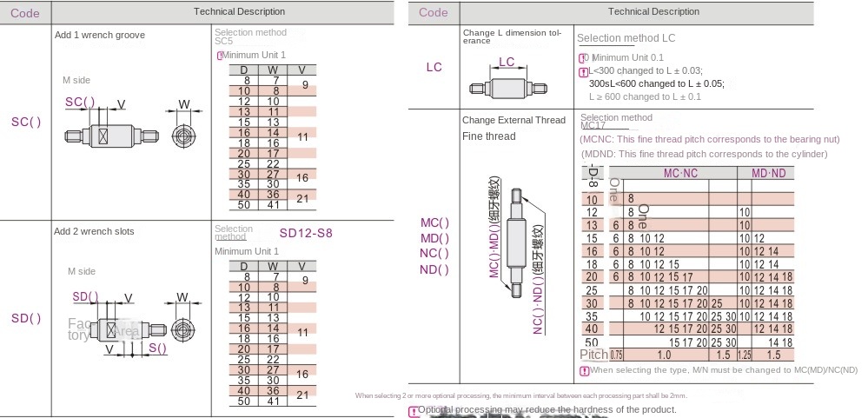Click the "NC( )" code label
Screen dimensions: 868x418
435,254
